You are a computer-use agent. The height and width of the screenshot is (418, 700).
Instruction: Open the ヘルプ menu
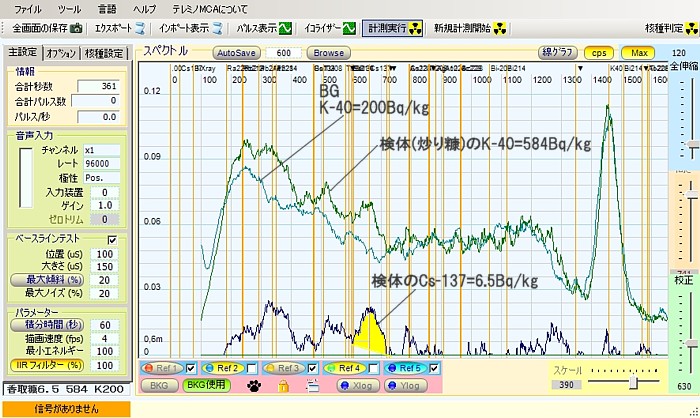point(144,9)
